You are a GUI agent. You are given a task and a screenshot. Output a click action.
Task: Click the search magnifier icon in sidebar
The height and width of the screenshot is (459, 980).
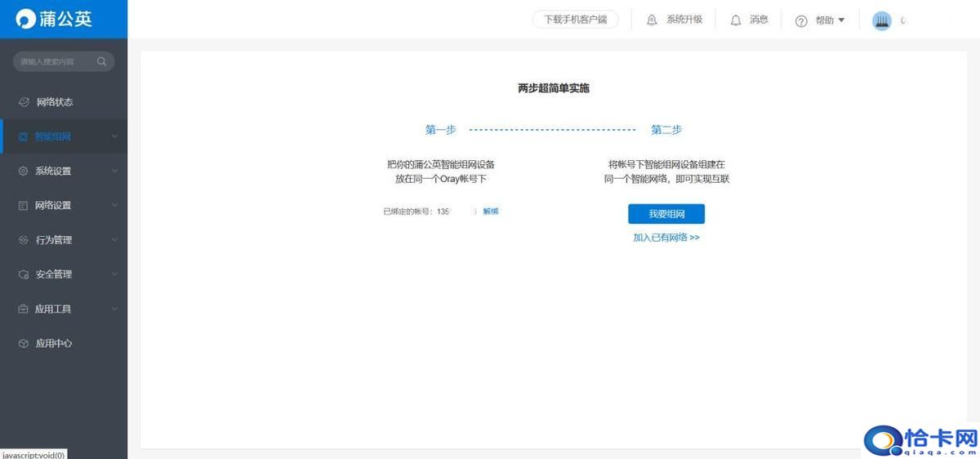tap(102, 61)
